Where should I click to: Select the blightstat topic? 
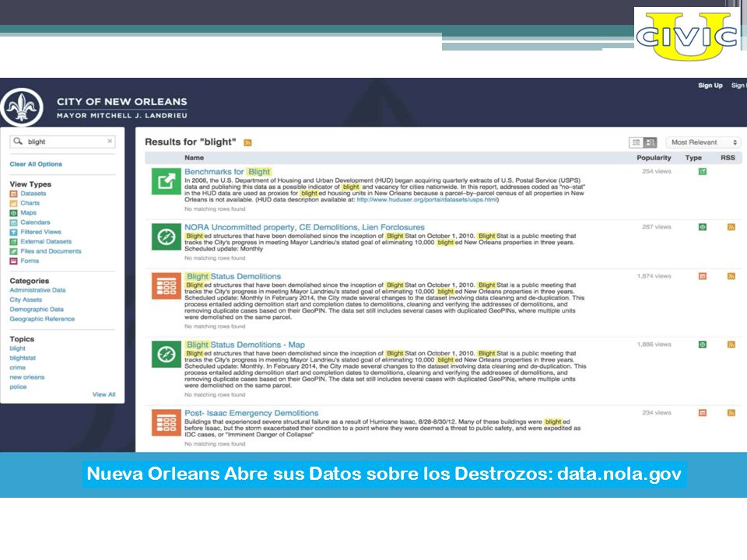[x=23, y=358]
